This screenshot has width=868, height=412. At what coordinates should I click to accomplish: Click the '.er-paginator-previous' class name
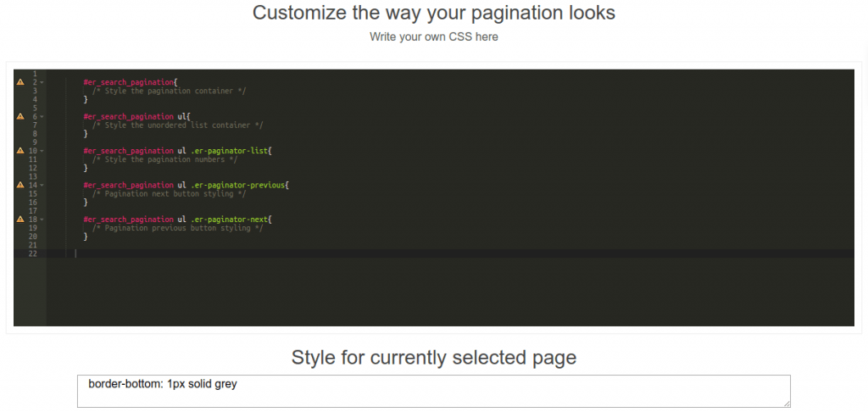[237, 185]
